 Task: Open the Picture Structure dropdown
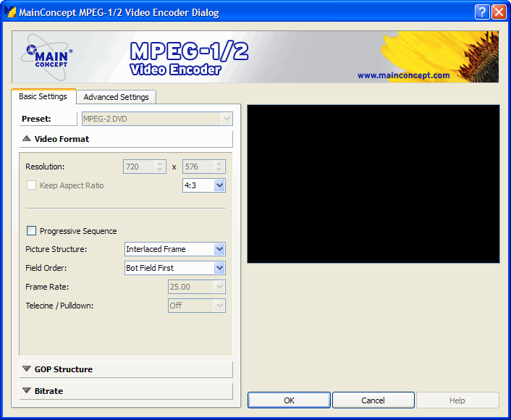click(x=220, y=249)
